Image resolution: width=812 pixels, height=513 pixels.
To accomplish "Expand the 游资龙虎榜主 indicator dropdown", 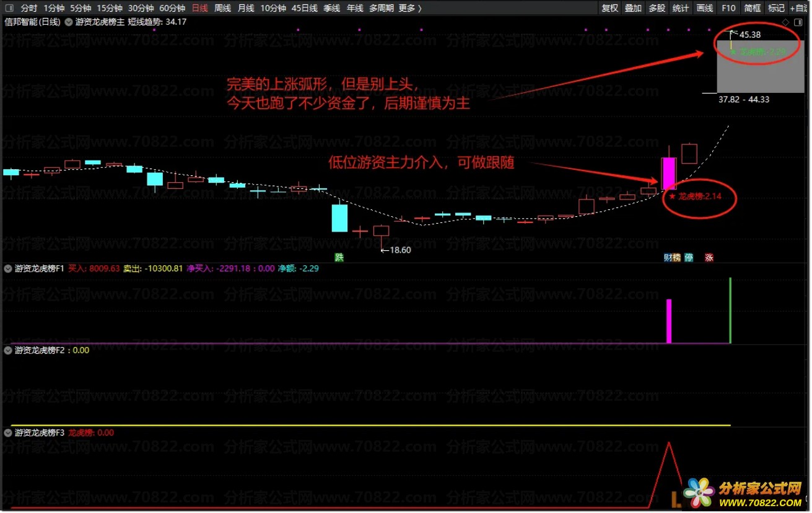I will [x=69, y=22].
